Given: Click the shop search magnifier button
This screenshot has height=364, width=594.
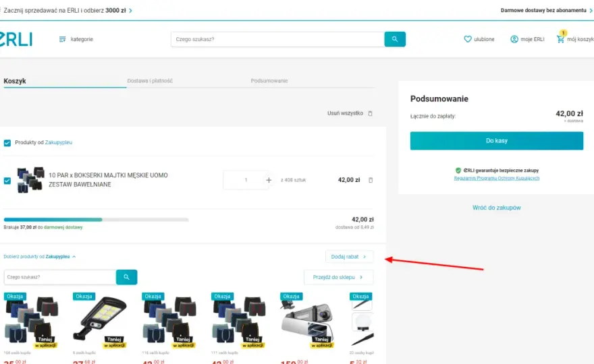Looking at the screenshot, I should pos(126,277).
